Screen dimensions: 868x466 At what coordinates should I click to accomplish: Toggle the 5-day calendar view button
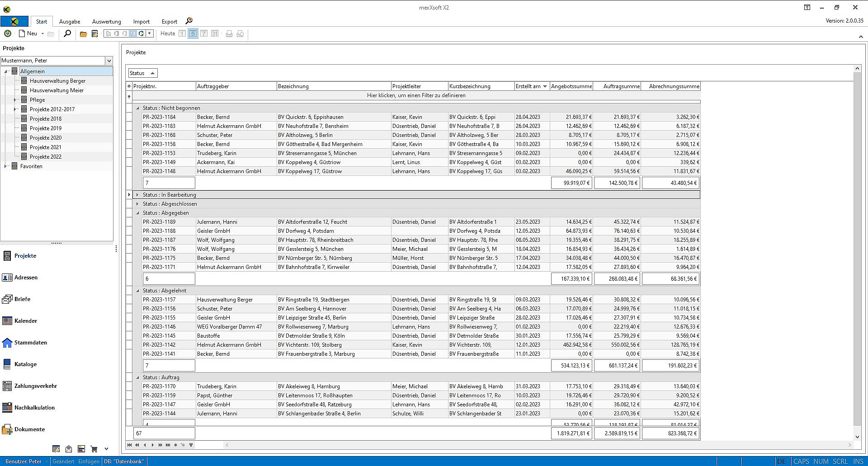(193, 33)
